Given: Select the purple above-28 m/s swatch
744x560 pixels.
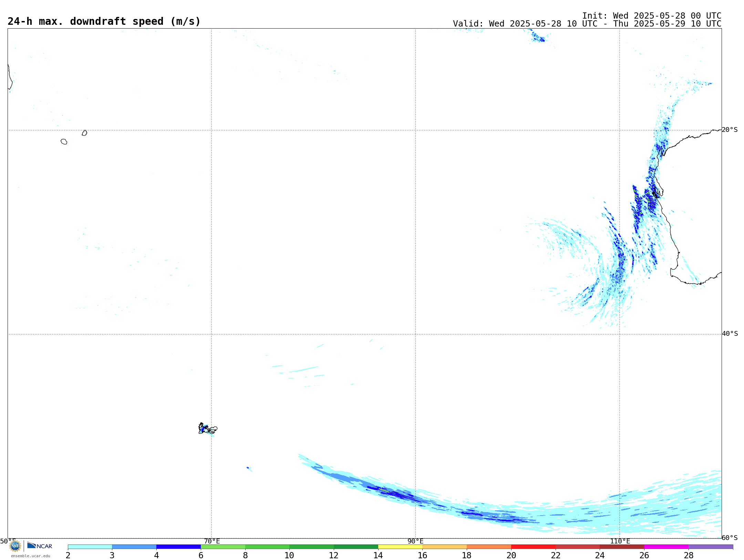Looking at the screenshot, I should click(711, 547).
